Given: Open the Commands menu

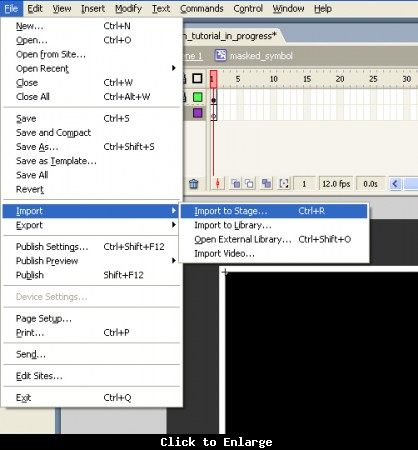Looking at the screenshot, I should pos(202,8).
